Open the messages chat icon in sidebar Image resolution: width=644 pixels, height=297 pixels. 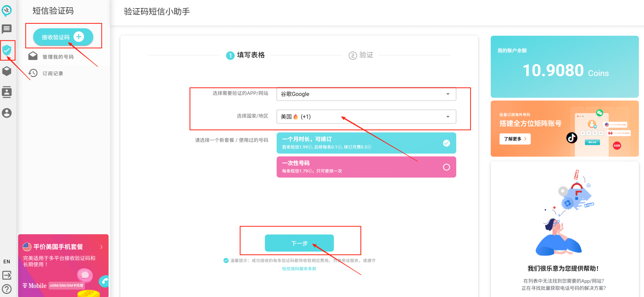[7, 29]
